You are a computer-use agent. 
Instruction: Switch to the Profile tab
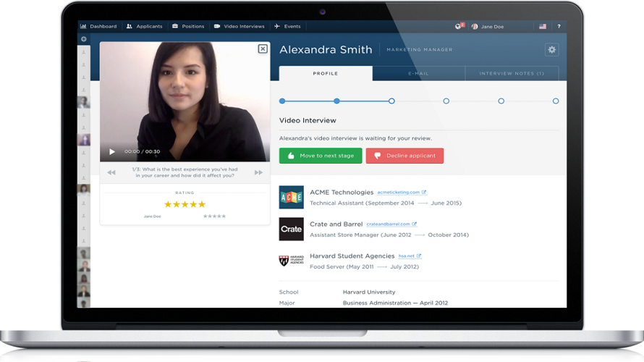point(326,74)
